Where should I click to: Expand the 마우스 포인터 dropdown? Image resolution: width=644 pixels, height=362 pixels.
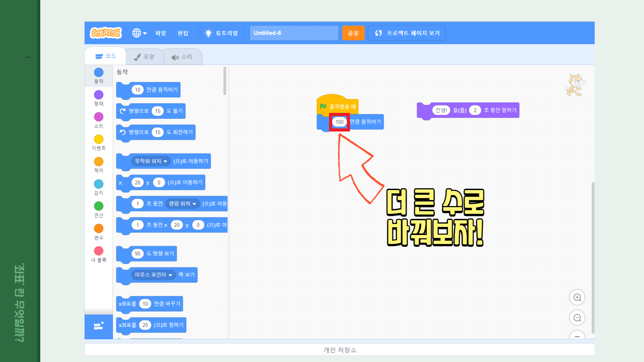153,275
